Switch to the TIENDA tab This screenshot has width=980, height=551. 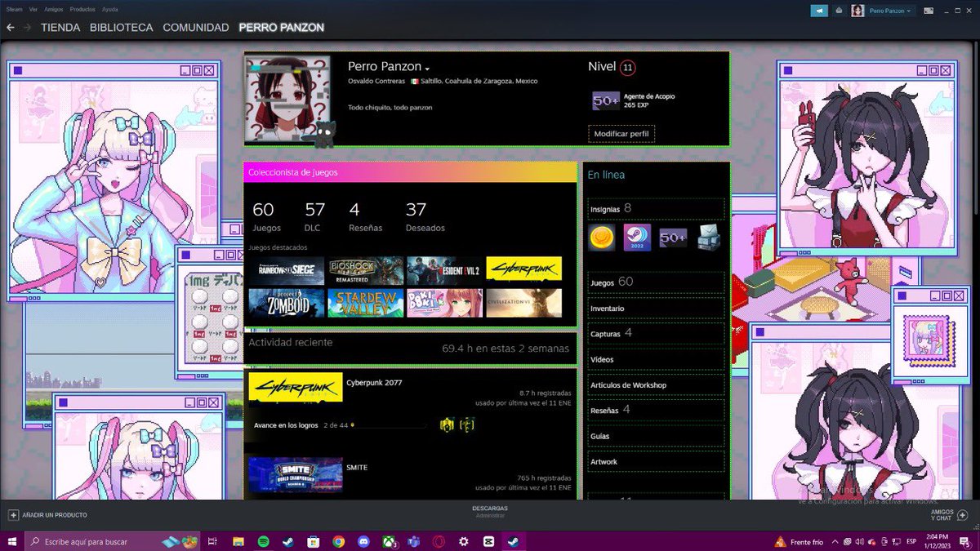pyautogui.click(x=60, y=28)
